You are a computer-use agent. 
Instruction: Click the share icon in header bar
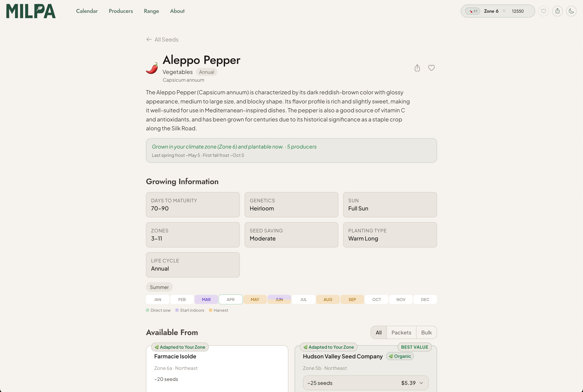(557, 11)
